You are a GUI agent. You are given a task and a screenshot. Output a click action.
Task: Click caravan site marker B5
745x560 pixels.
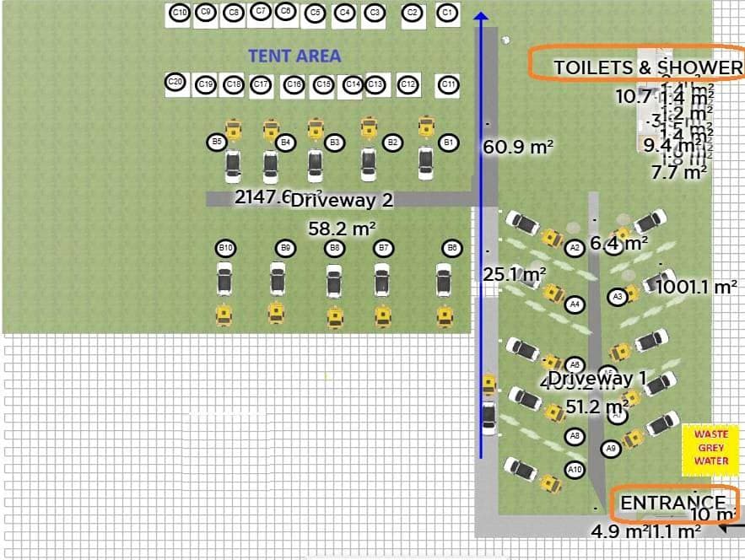217,142
